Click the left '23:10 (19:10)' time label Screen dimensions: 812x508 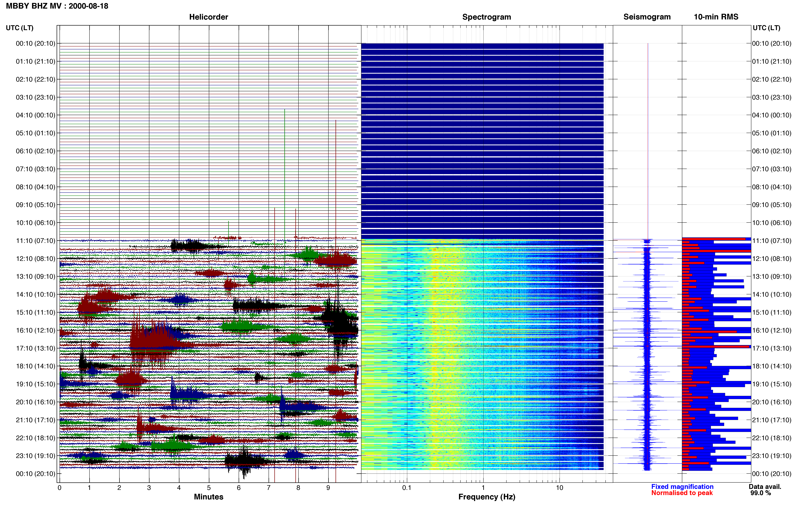36,456
